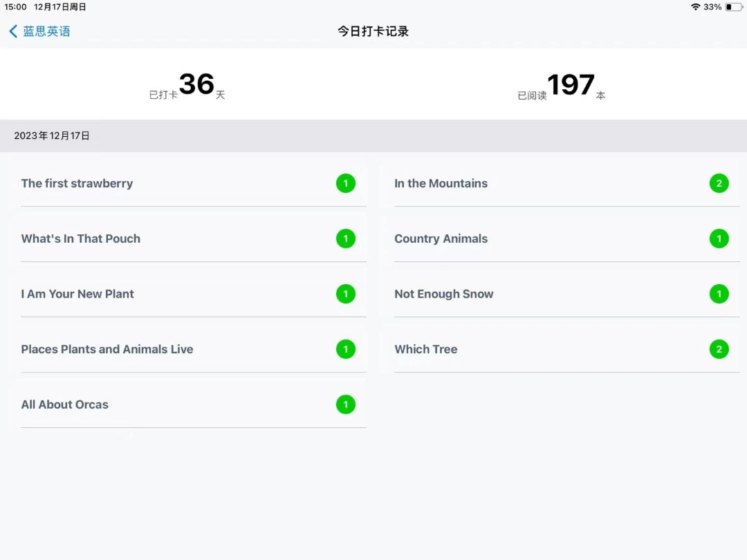Open Places Plants and Animals Live
747x560 pixels.
pos(107,349)
